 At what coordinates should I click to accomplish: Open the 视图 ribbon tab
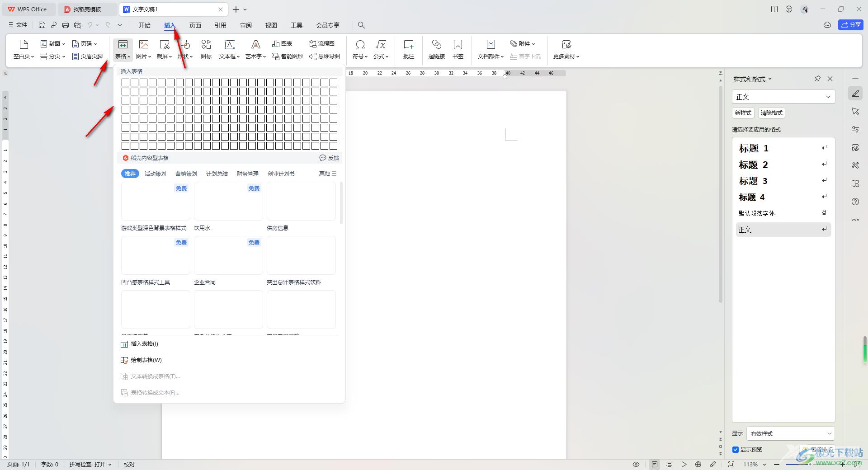271,25
